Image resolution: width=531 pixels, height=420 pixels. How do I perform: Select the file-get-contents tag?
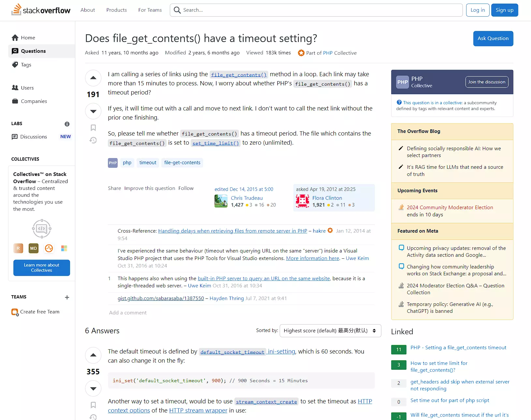point(182,163)
